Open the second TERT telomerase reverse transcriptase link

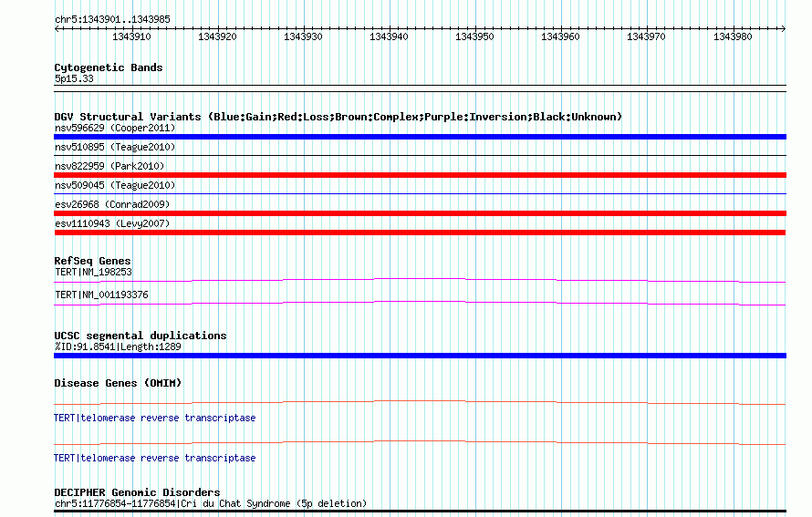(155, 458)
